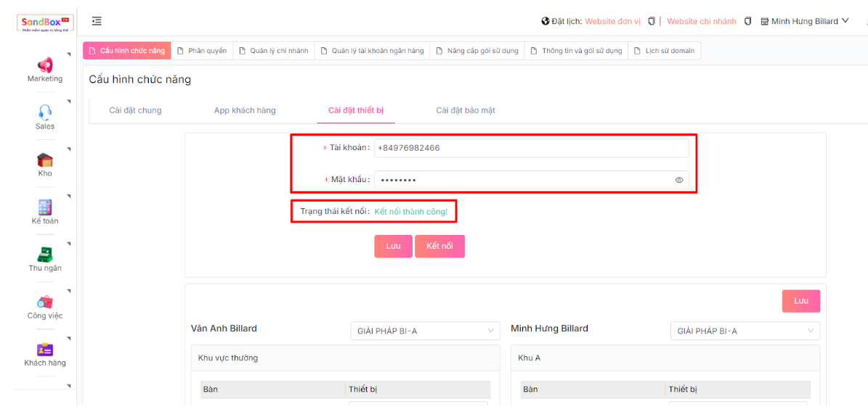The width and height of the screenshot is (868, 407).
Task: Open Minh Hưng Billard branch selector
Action: 805,21
